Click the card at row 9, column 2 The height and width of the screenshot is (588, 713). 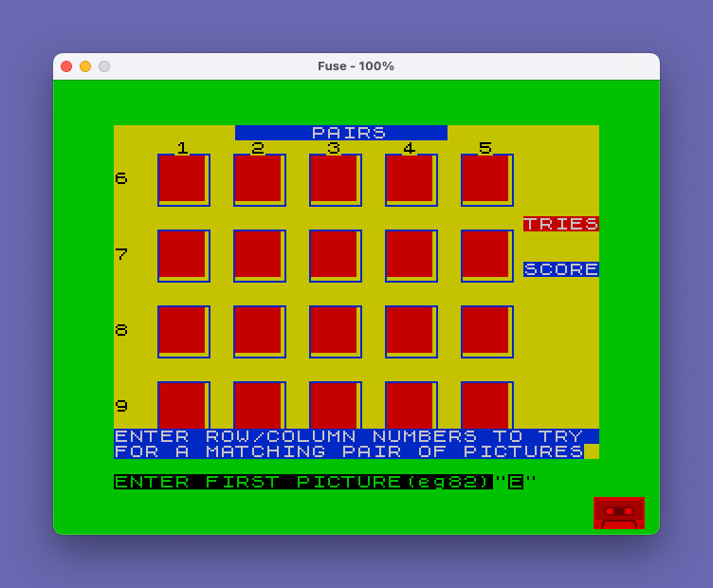[260, 405]
